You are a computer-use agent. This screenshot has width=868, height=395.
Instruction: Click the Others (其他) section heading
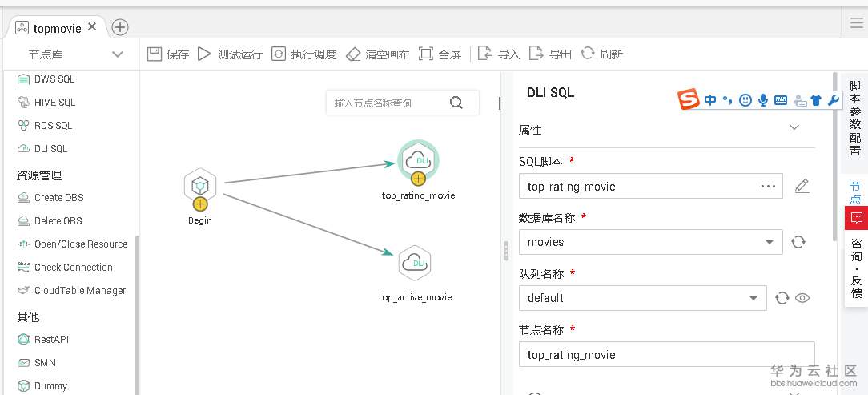(28, 317)
